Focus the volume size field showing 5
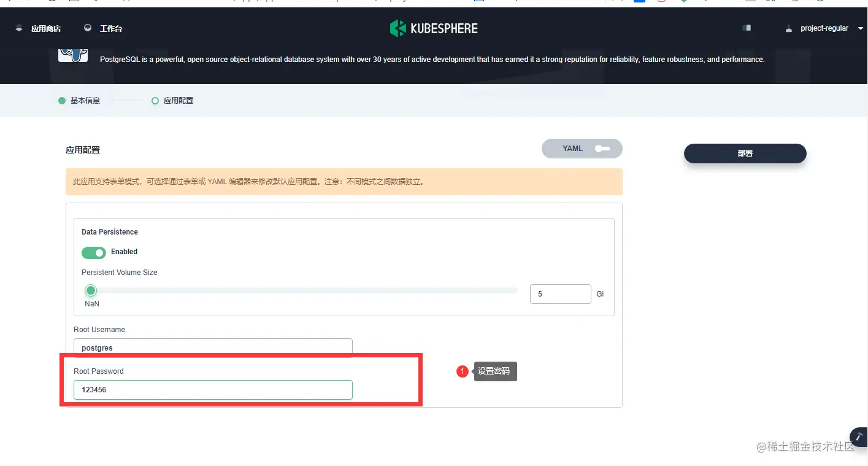 point(560,294)
